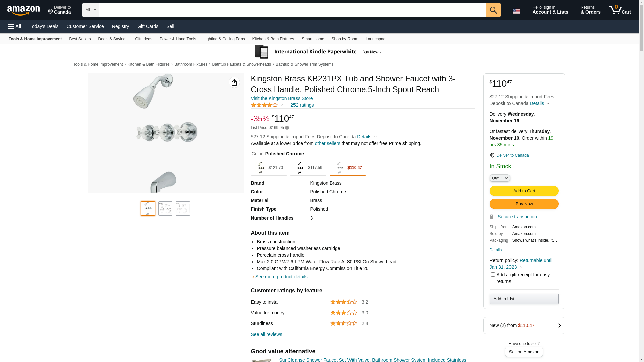Open the All hamburger menu
Viewport: 644px width, 362px height.
pos(15,26)
